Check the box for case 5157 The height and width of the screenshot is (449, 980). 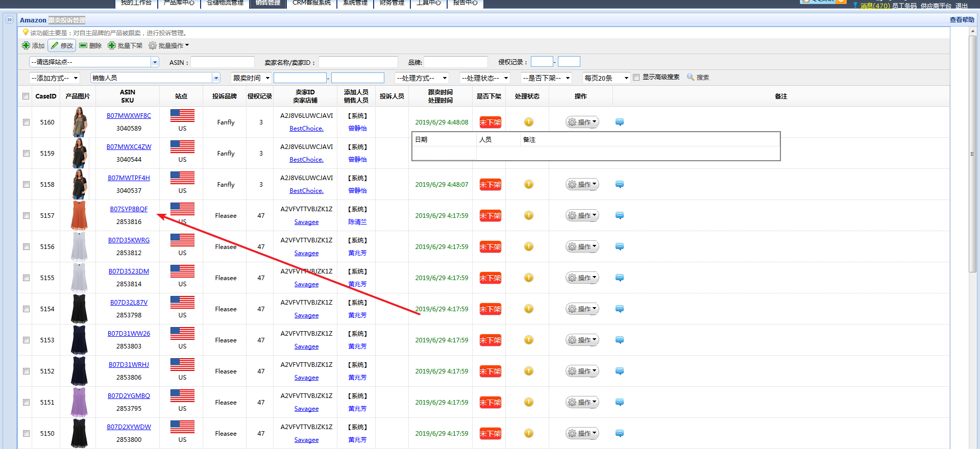click(x=26, y=215)
